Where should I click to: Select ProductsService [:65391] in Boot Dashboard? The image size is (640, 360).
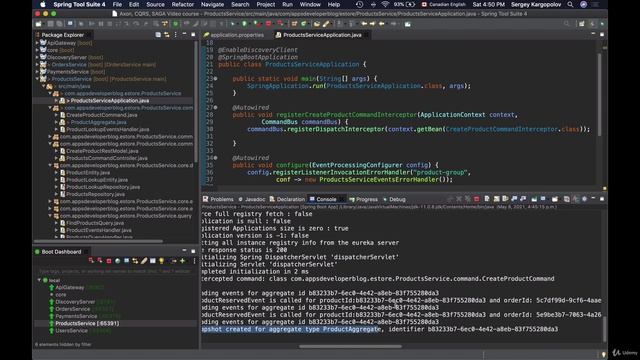point(87,323)
